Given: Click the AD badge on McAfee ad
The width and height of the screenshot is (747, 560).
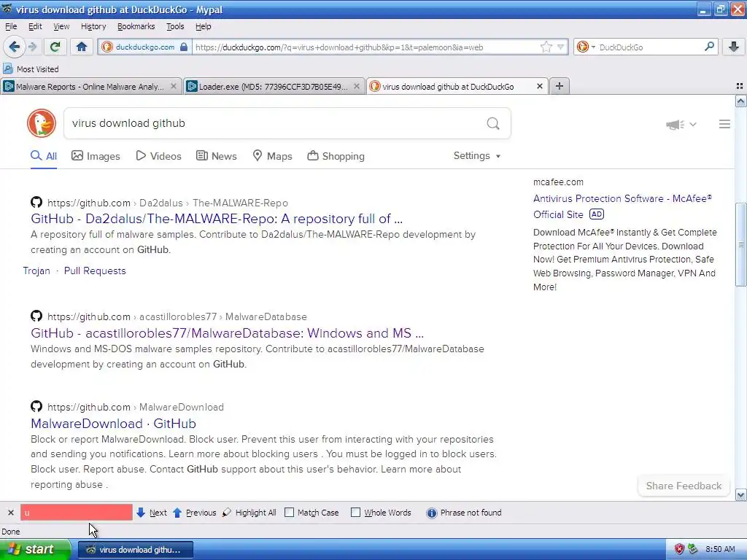Looking at the screenshot, I should point(597,214).
